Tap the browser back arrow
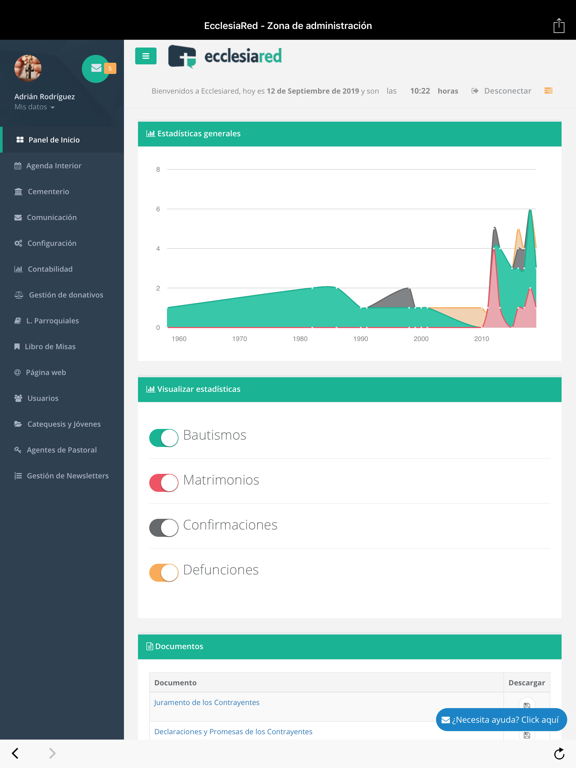 15,753
